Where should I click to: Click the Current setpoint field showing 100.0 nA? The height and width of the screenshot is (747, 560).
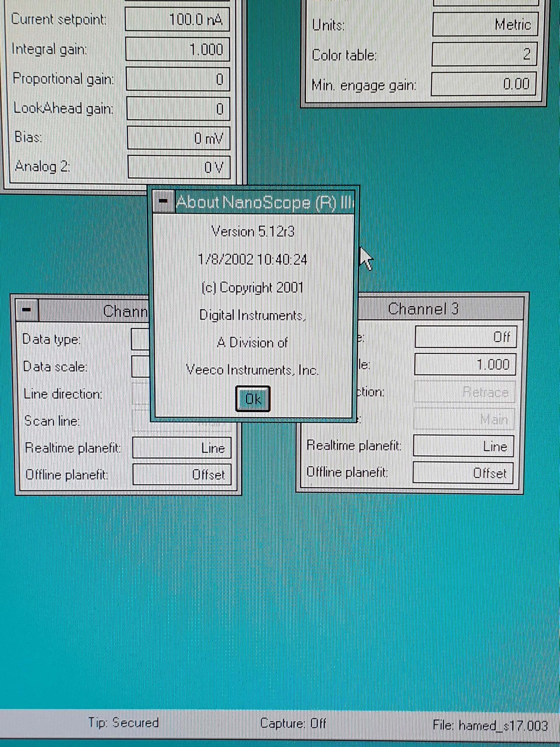[x=177, y=19]
